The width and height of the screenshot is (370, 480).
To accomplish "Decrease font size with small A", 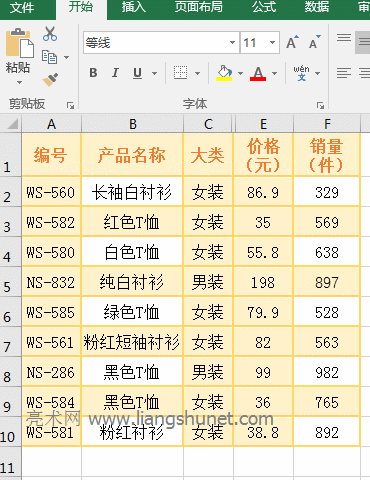I will click(x=314, y=42).
